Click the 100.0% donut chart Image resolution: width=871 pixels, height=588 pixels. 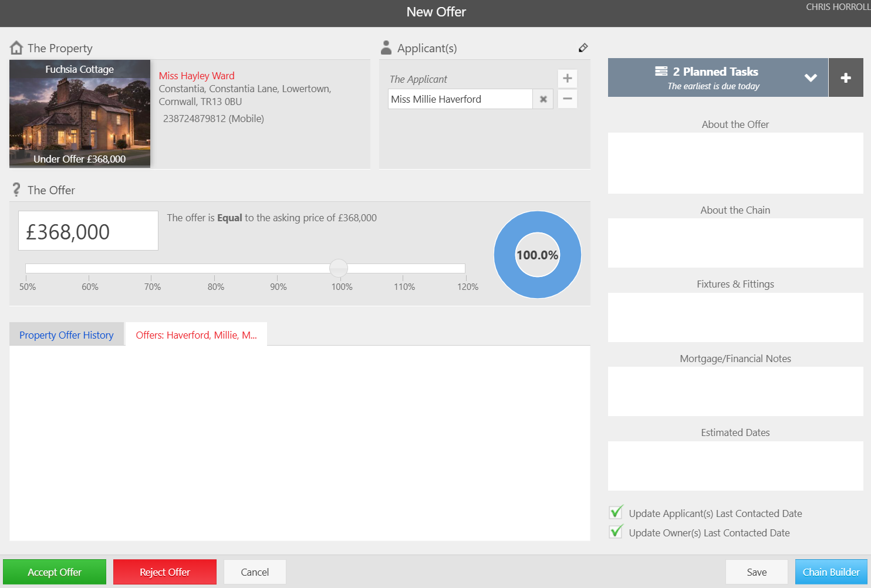(x=538, y=255)
